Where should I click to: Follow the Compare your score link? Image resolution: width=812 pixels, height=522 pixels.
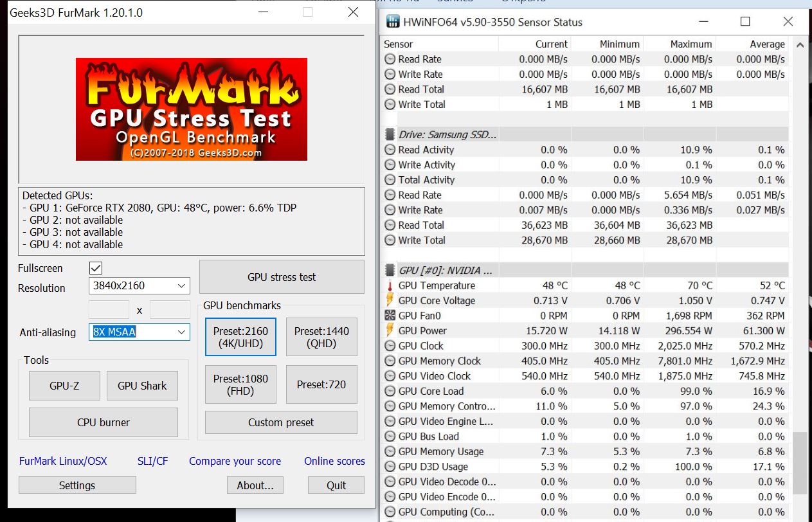pos(235,461)
